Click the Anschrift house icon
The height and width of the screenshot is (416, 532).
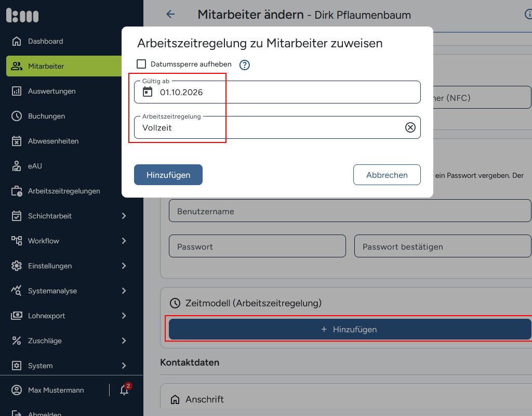point(175,399)
